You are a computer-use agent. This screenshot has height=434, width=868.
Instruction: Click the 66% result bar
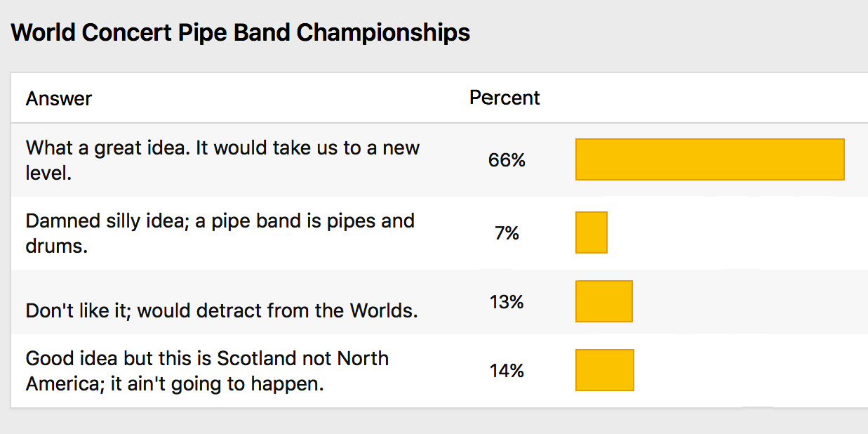click(x=710, y=159)
